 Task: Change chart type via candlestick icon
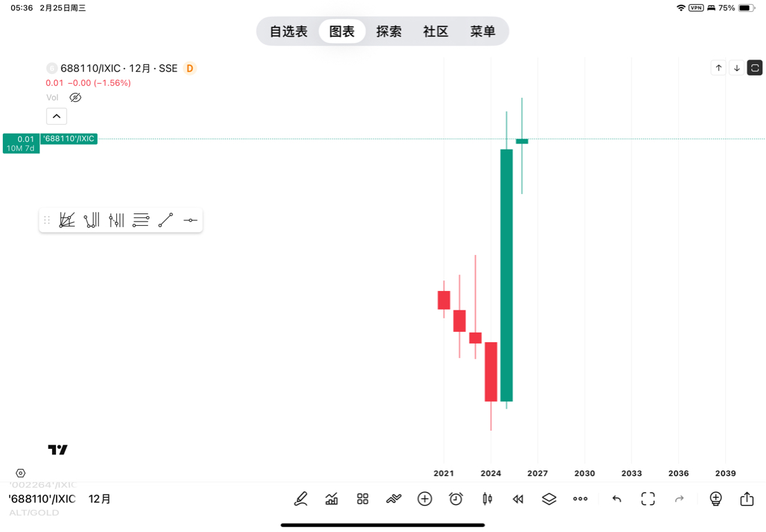(x=487, y=499)
